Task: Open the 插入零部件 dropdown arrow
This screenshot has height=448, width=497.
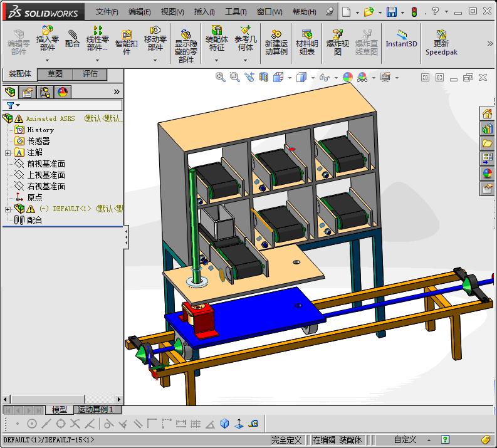Action: point(47,60)
